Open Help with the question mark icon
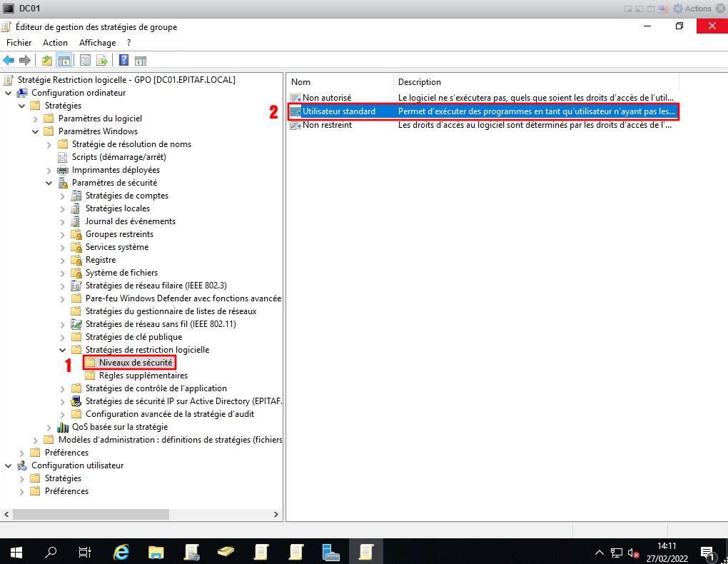This screenshot has width=728, height=564. click(124, 60)
